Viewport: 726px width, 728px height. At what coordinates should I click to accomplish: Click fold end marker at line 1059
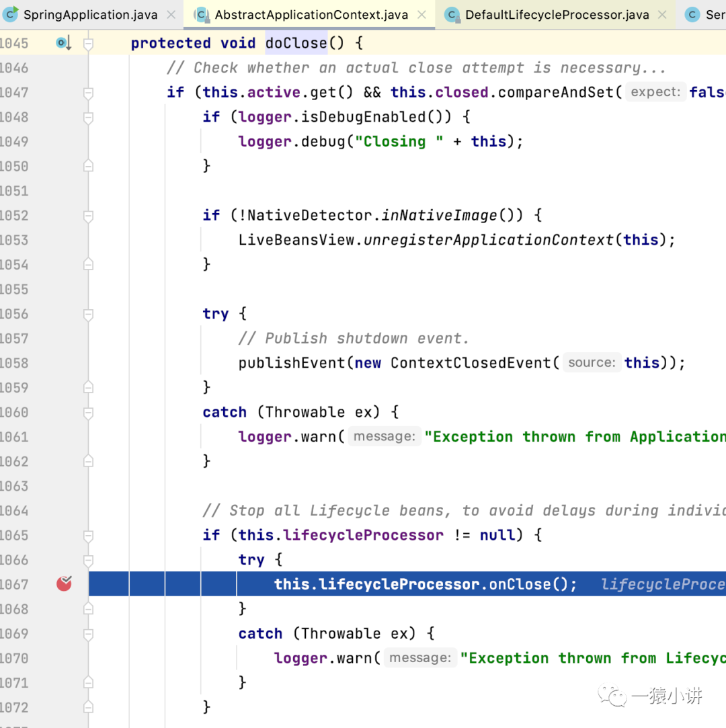pos(88,387)
